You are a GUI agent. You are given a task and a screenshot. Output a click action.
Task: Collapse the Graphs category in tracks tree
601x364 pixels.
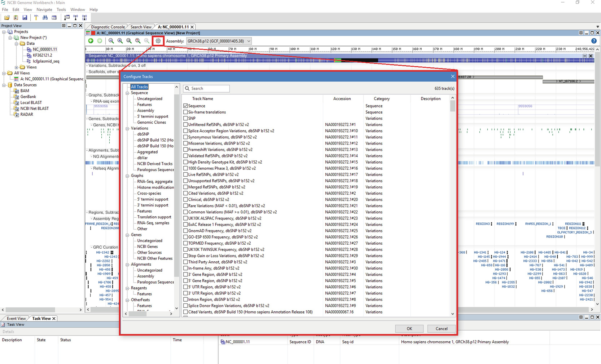pyautogui.click(x=127, y=176)
